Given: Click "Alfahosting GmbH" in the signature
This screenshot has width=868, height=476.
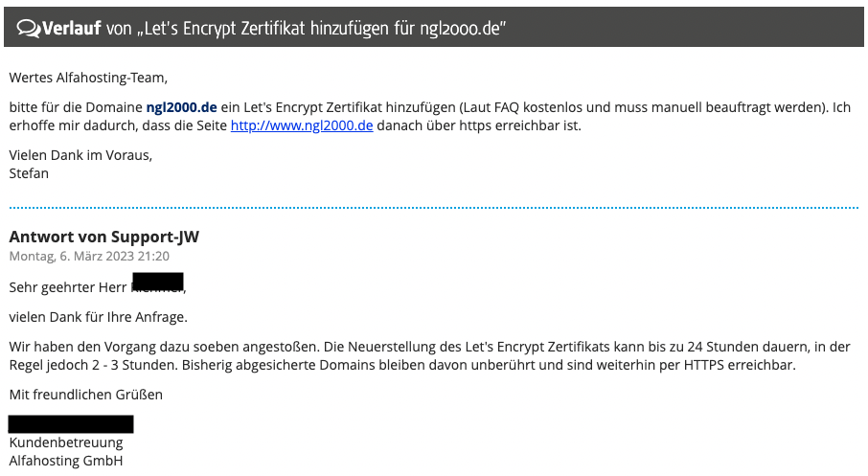Looking at the screenshot, I should point(66,461).
